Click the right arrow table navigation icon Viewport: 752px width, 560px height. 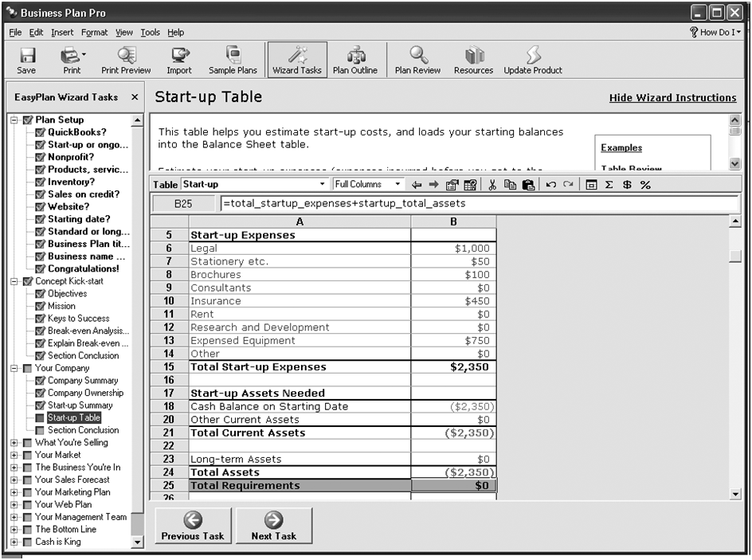click(434, 185)
